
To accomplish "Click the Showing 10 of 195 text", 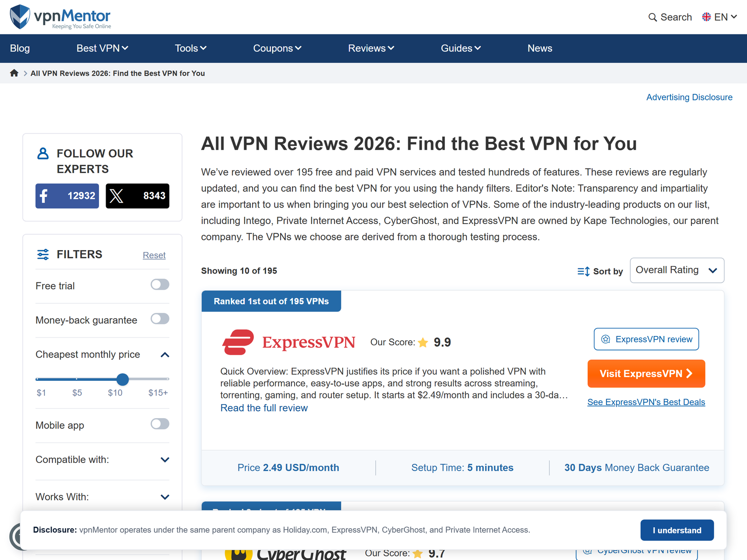I will 239,271.
